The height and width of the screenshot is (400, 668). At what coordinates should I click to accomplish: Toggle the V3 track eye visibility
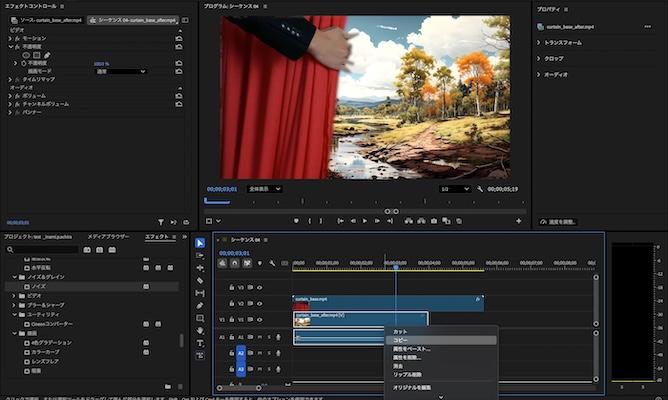click(x=259, y=287)
